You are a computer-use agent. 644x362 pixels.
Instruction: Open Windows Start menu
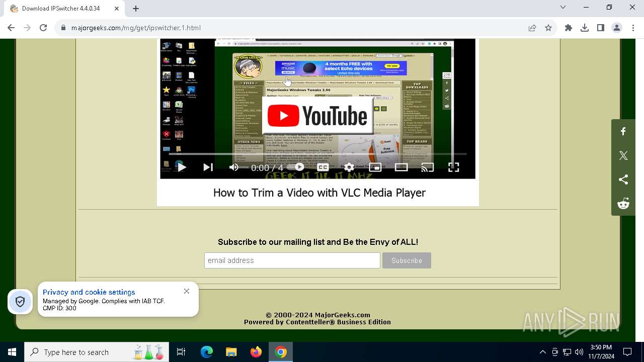(12, 352)
